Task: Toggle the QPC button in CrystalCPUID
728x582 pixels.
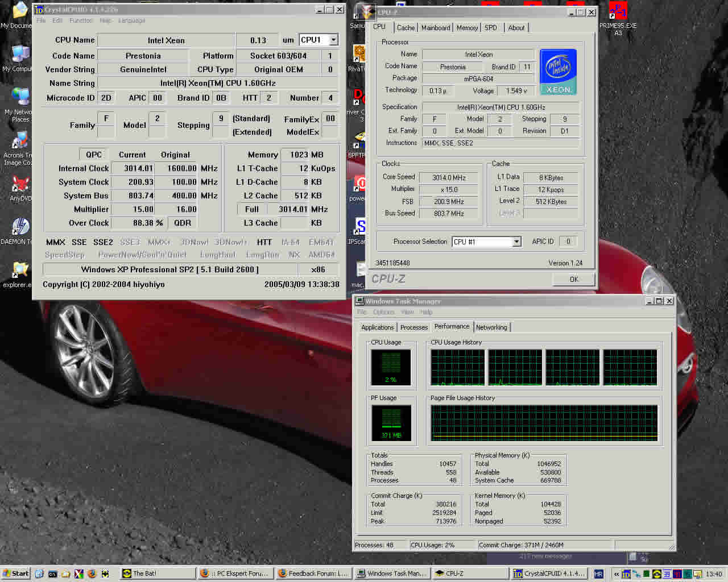Action: click(x=94, y=155)
